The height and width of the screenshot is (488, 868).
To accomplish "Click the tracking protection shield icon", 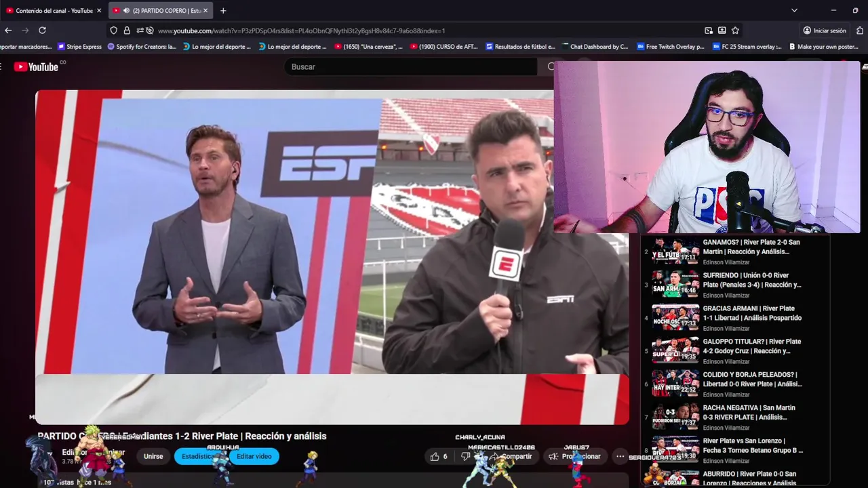I will click(x=113, y=30).
